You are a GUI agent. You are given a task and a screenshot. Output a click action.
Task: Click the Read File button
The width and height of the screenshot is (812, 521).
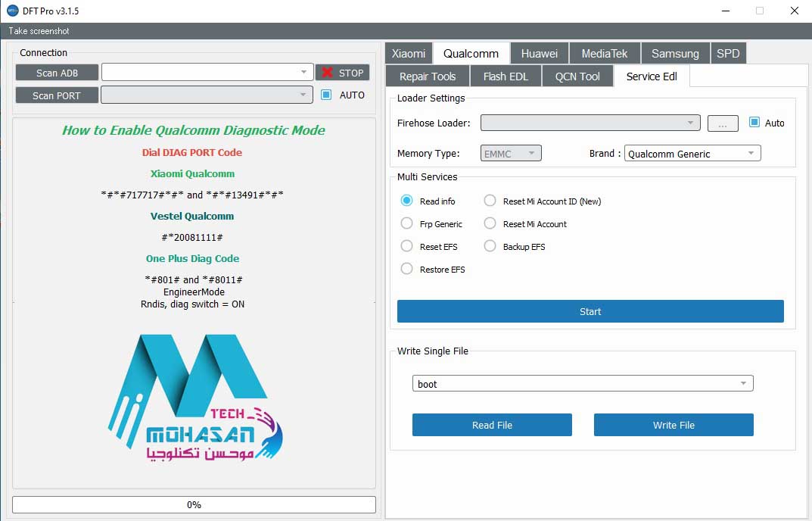492,425
